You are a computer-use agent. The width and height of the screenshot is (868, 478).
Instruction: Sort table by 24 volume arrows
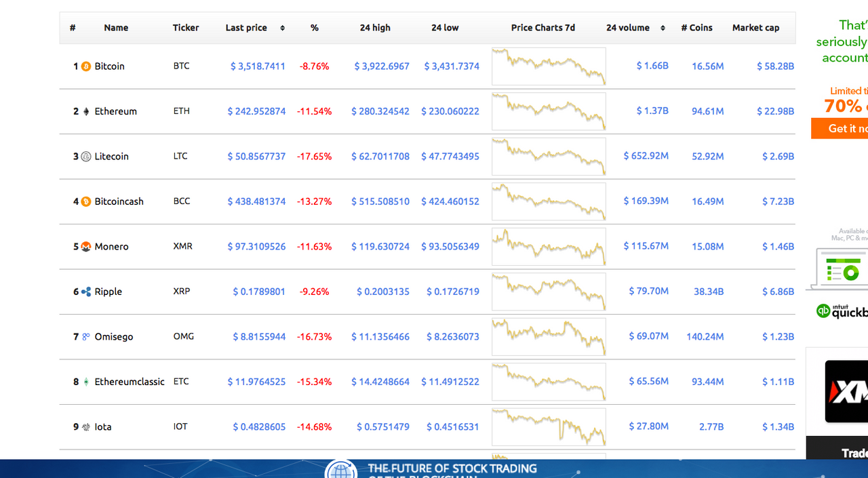663,28
